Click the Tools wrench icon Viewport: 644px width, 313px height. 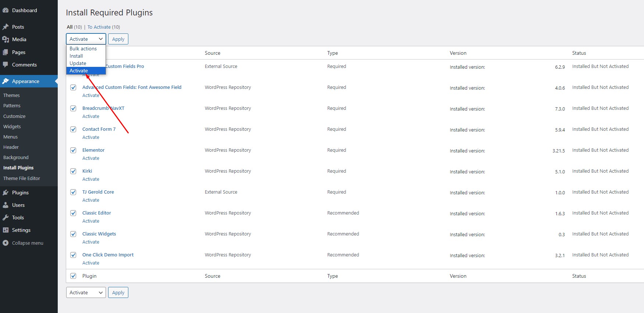point(6,217)
